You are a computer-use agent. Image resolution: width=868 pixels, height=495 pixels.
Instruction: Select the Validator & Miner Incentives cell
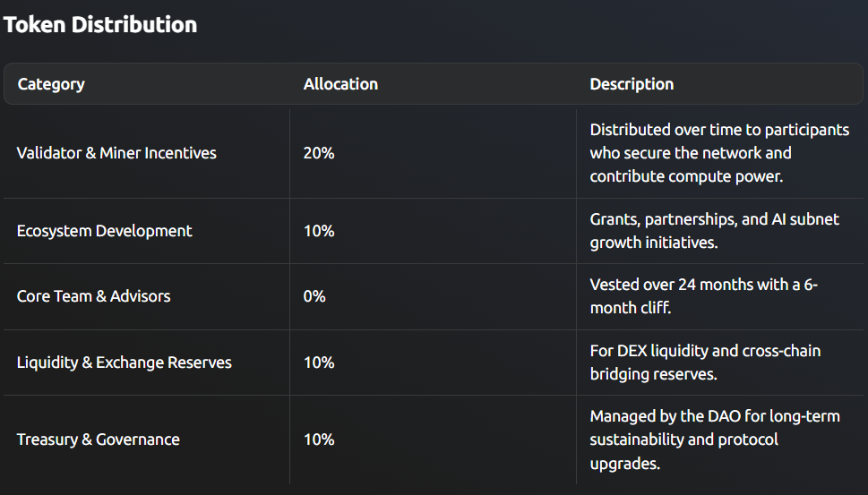click(x=116, y=153)
